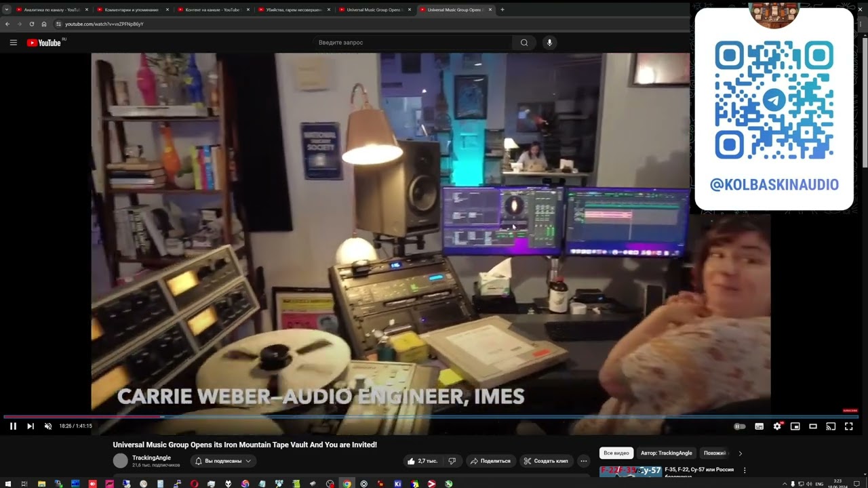This screenshot has height=488, width=868.
Task: Unmute the video sound
Action: point(48,426)
